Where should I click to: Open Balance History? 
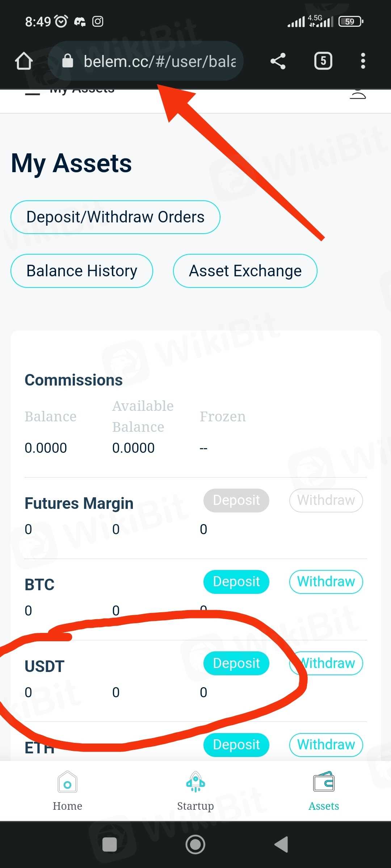pos(82,271)
